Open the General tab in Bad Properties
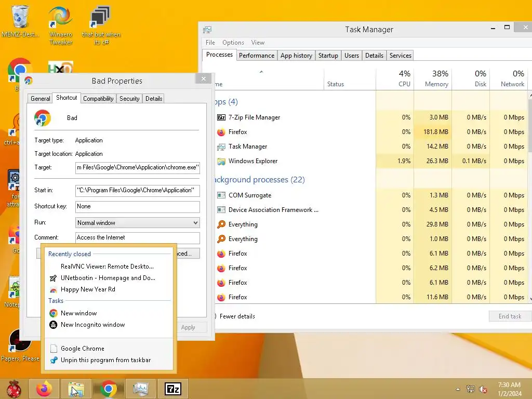The width and height of the screenshot is (532, 399). tap(41, 99)
